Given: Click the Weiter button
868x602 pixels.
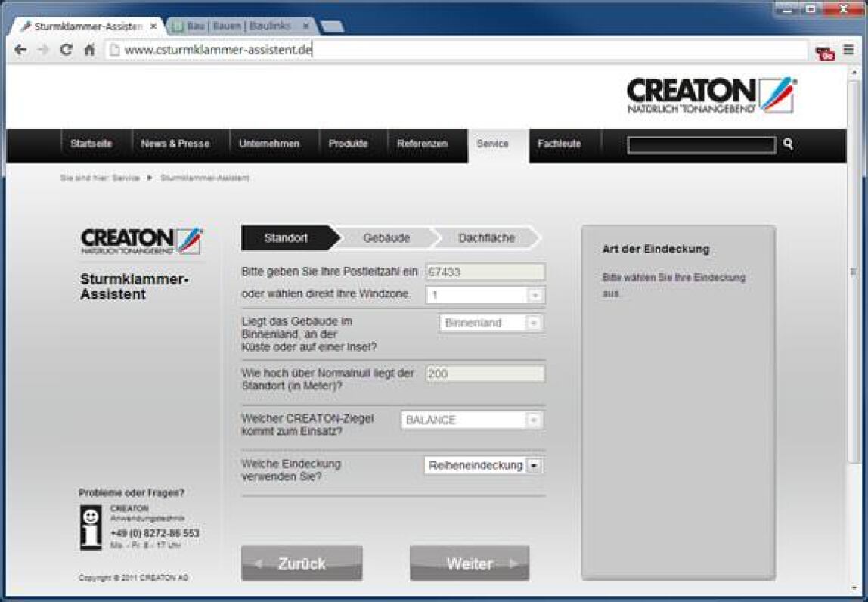Looking at the screenshot, I should pyautogui.click(x=470, y=563).
